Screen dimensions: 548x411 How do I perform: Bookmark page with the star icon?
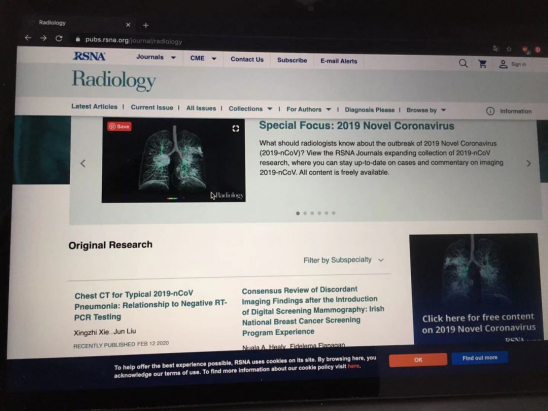[x=509, y=49]
